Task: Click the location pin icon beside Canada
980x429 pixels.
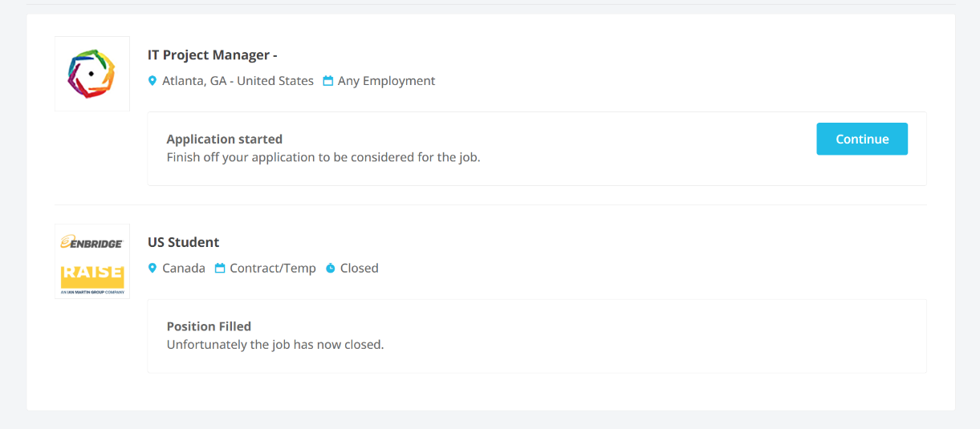Action: 152,269
